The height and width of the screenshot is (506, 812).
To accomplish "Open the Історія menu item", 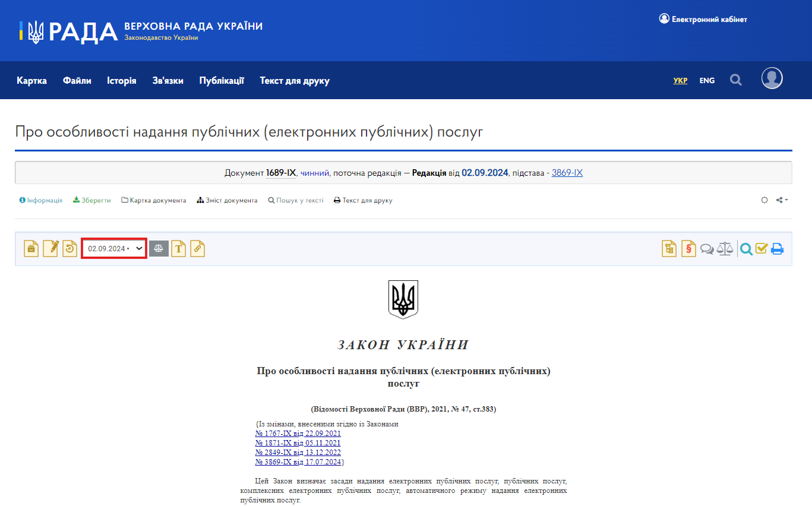I will (x=122, y=81).
